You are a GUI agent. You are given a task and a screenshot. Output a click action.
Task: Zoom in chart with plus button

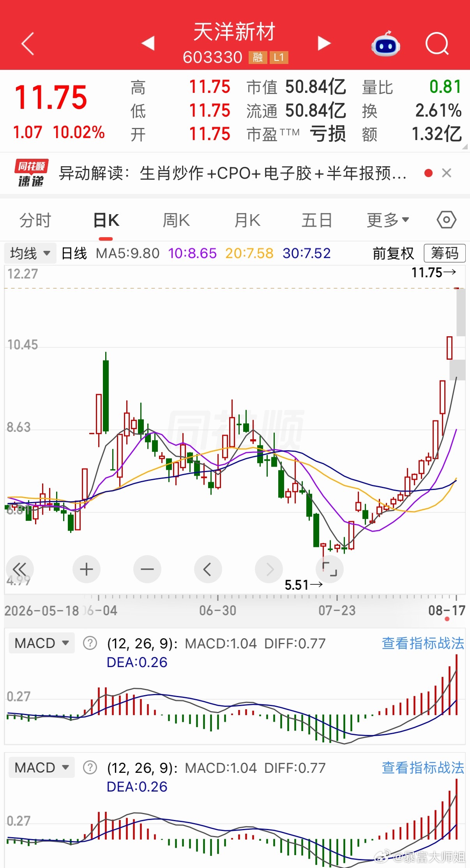(x=87, y=569)
